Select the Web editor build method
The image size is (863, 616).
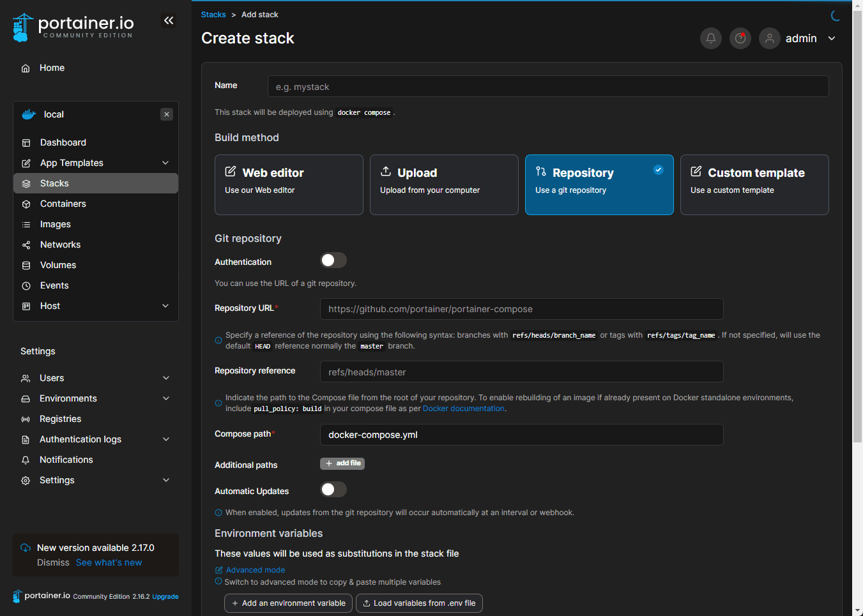289,184
